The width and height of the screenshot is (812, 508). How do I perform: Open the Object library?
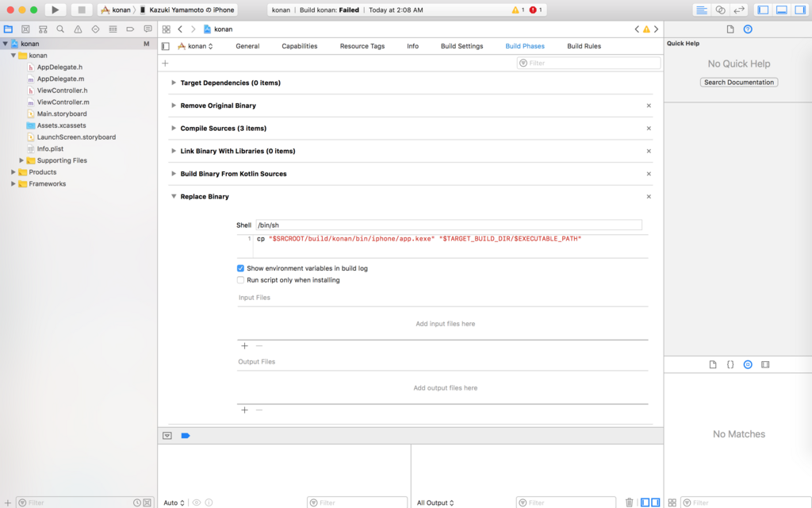tap(748, 364)
